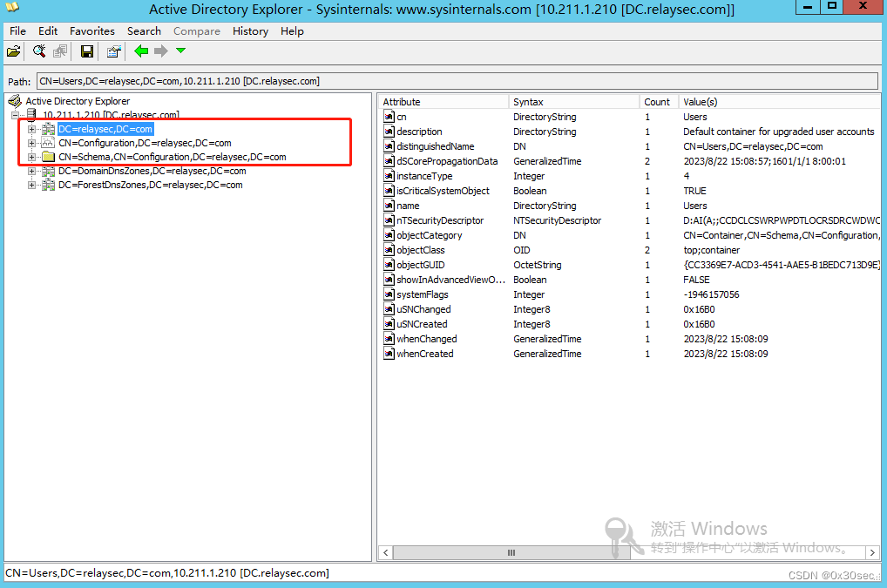Click the Connect to Active Directory open icon
Viewport: 887px width, 588px height.
click(x=14, y=51)
